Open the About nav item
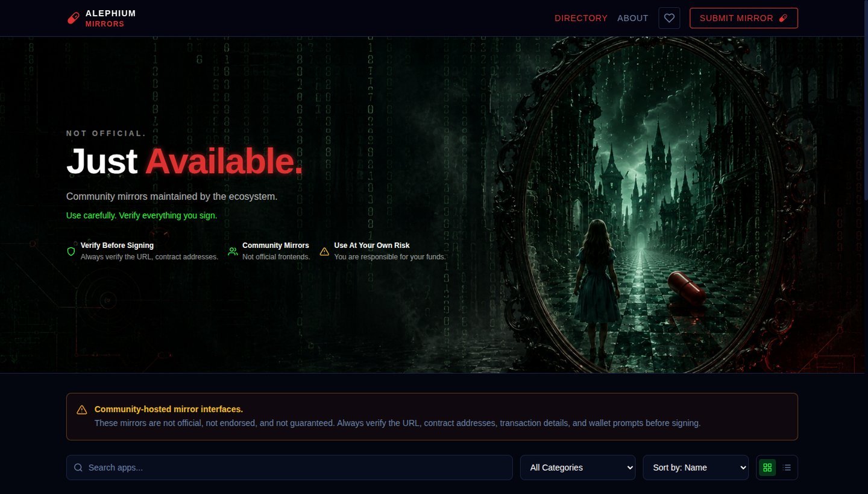This screenshot has width=868, height=494. point(633,18)
